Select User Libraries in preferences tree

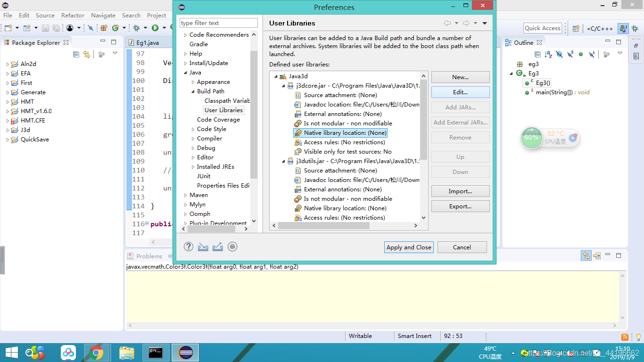pyautogui.click(x=224, y=110)
